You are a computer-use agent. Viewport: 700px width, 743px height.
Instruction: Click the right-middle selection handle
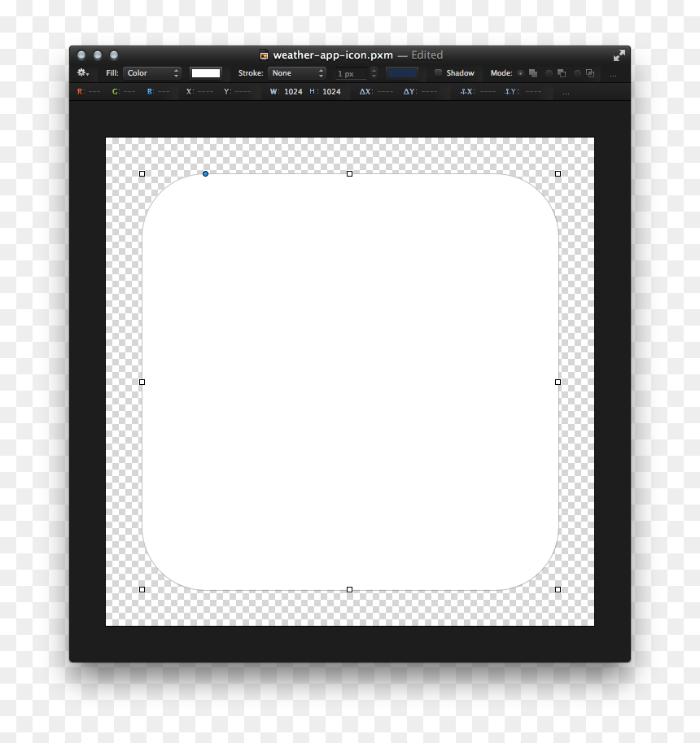558,382
